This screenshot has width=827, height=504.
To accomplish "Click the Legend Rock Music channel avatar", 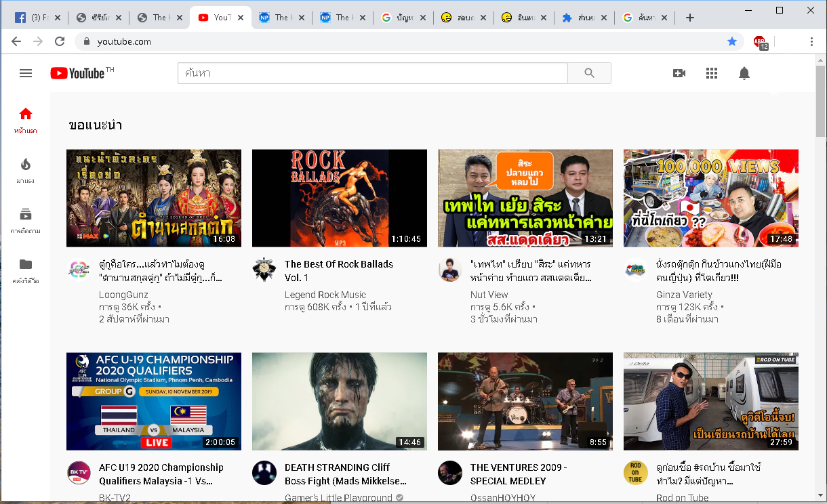I will coord(264,269).
